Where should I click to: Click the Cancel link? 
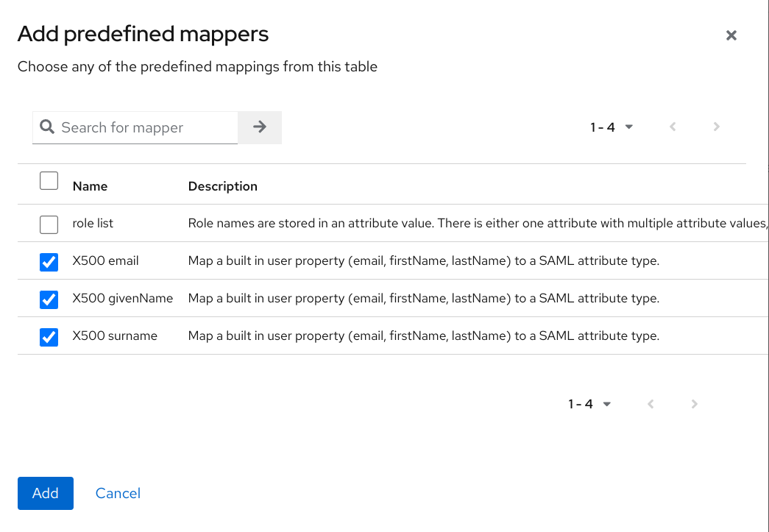click(118, 493)
